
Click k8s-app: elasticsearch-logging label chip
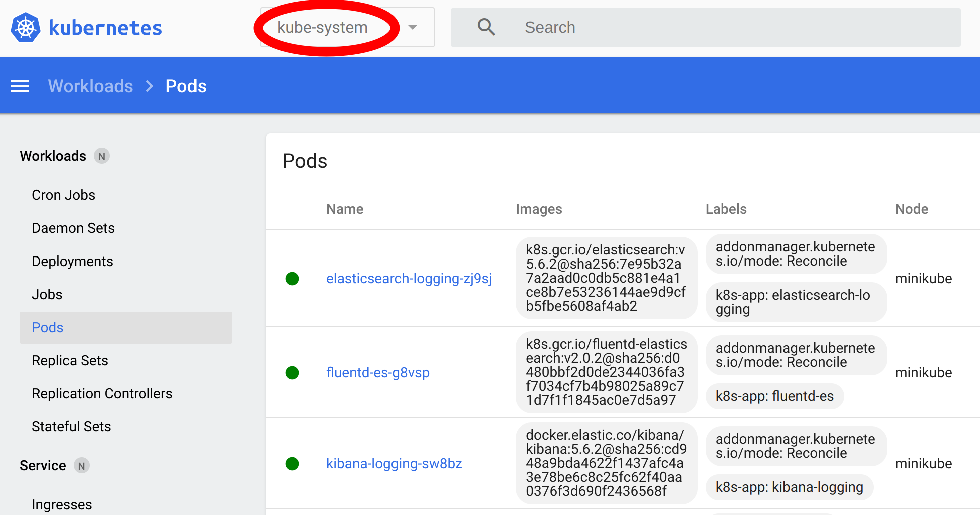pos(796,302)
